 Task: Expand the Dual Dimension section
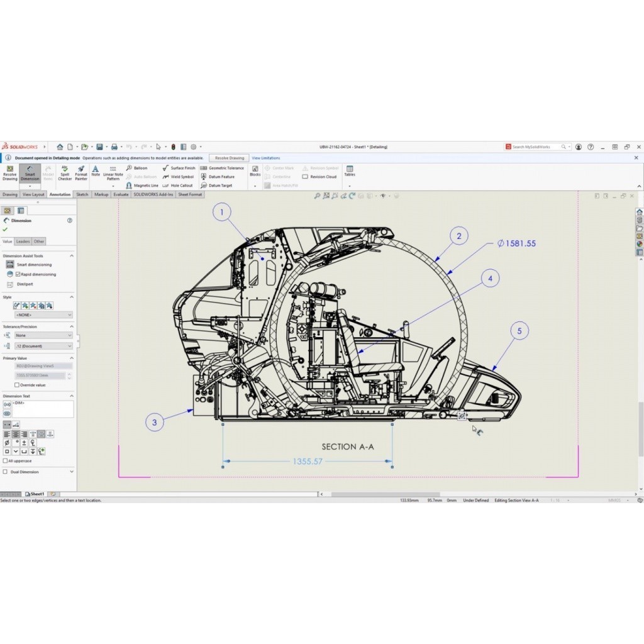pos(71,472)
